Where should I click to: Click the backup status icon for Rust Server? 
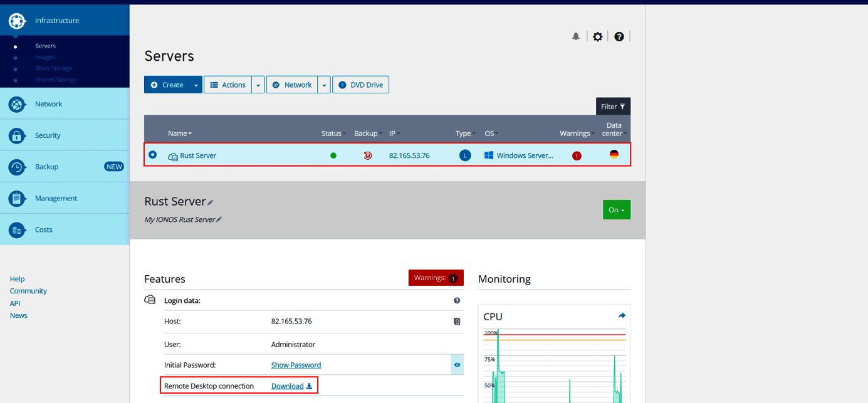click(368, 155)
